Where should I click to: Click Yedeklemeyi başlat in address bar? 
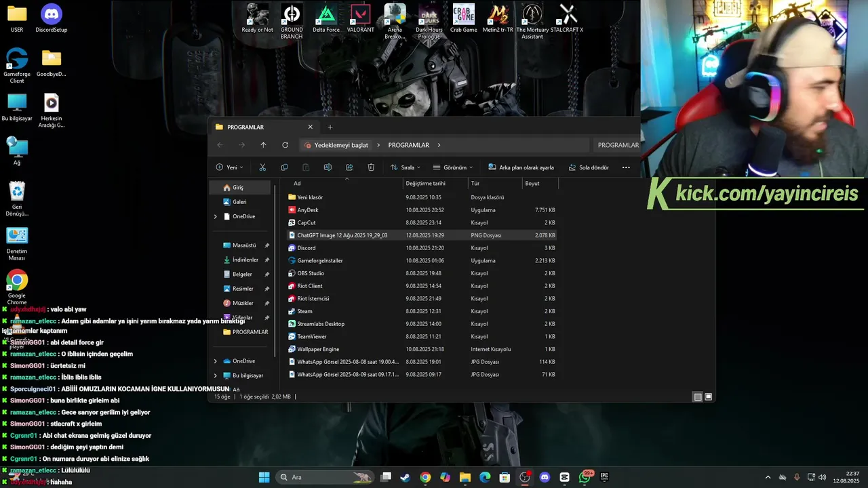(x=336, y=145)
